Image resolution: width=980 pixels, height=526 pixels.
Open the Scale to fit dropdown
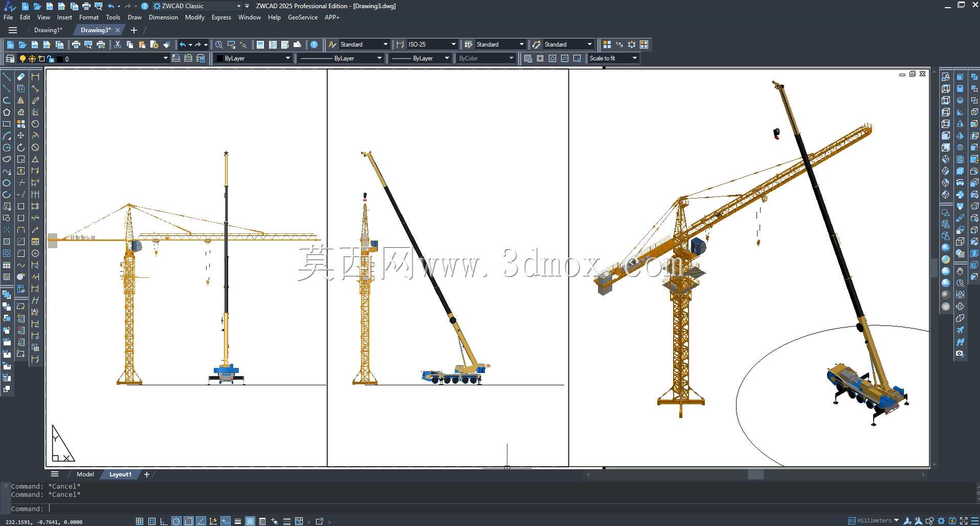[635, 58]
